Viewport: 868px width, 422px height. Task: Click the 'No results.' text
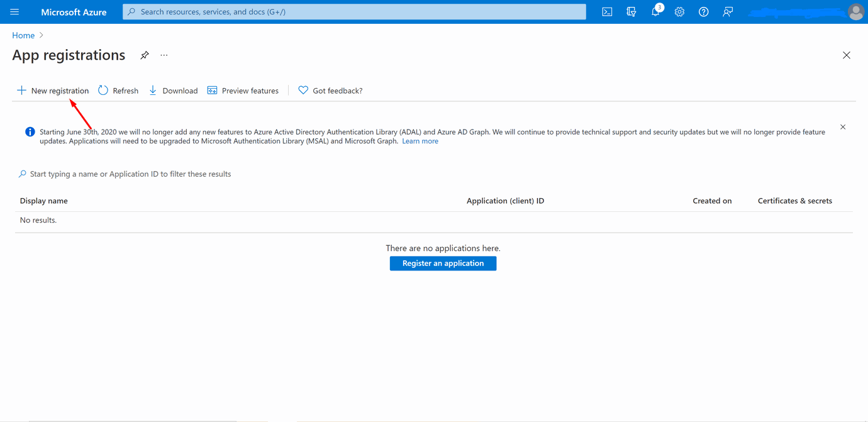coord(38,220)
